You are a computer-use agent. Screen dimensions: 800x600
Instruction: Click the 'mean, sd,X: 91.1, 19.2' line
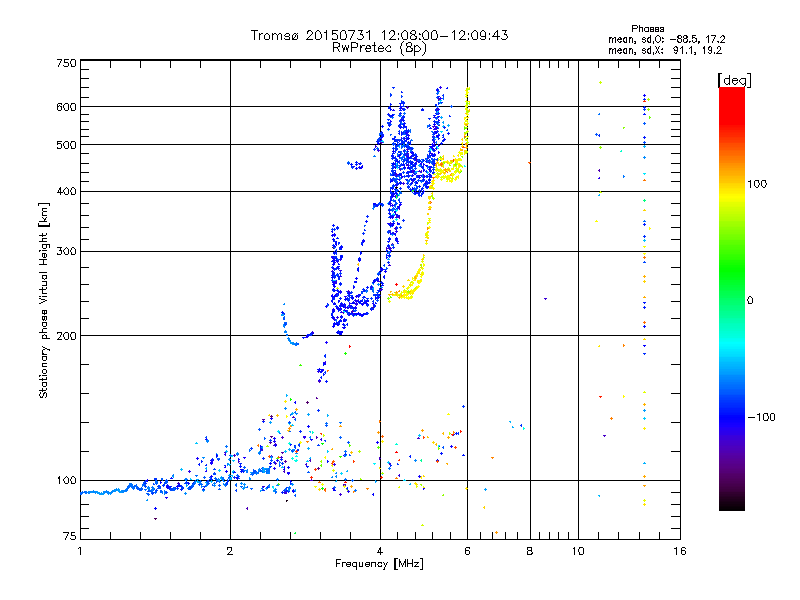click(x=665, y=51)
